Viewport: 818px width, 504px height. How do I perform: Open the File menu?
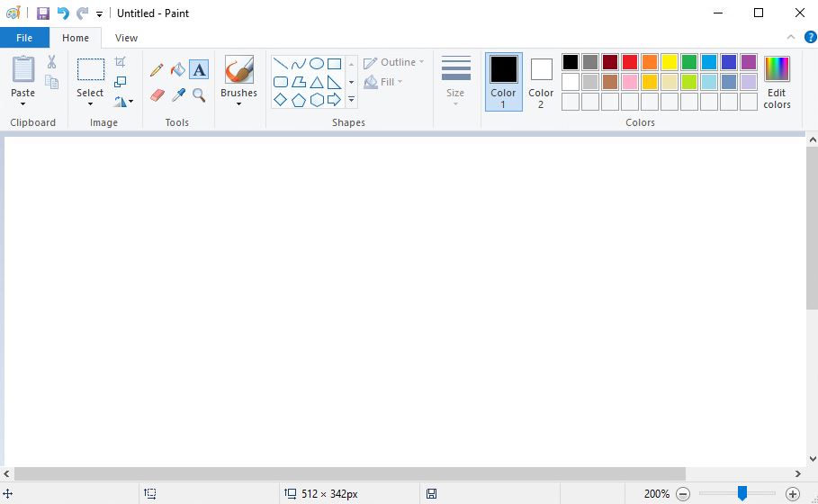pos(24,38)
